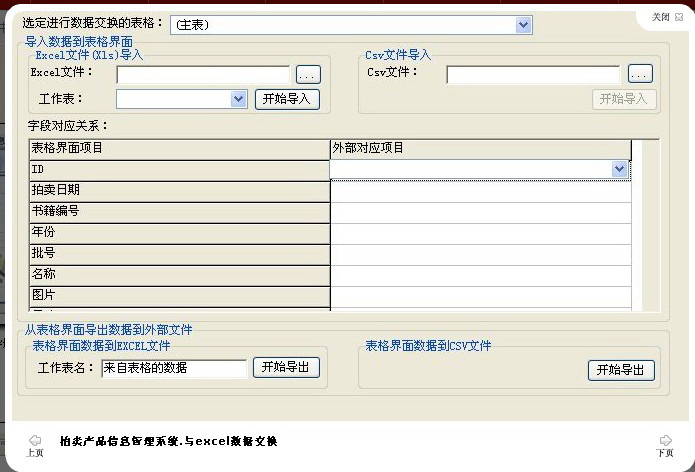The image size is (695, 472).
Task: Click the disabled Csv 开始导入 button
Action: (623, 99)
